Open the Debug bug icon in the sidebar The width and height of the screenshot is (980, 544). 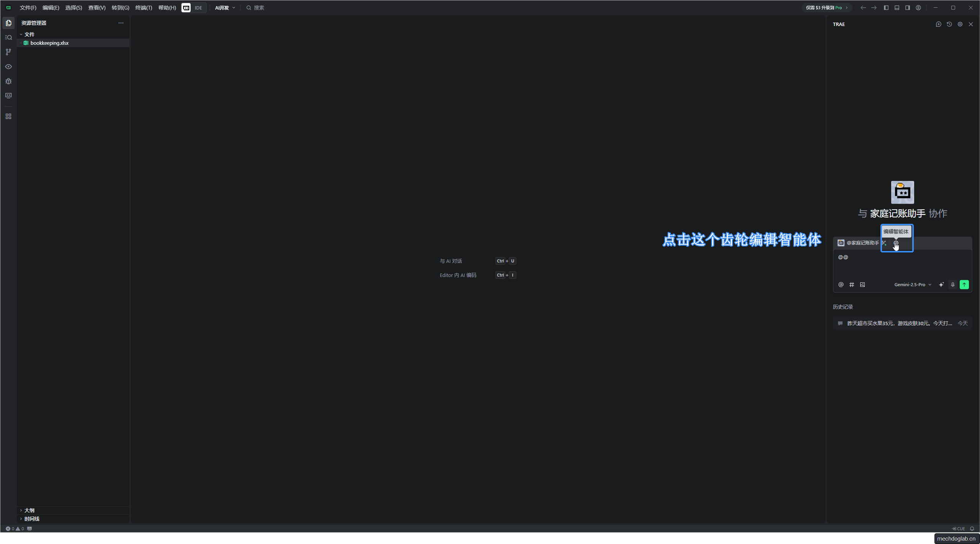[x=8, y=81]
